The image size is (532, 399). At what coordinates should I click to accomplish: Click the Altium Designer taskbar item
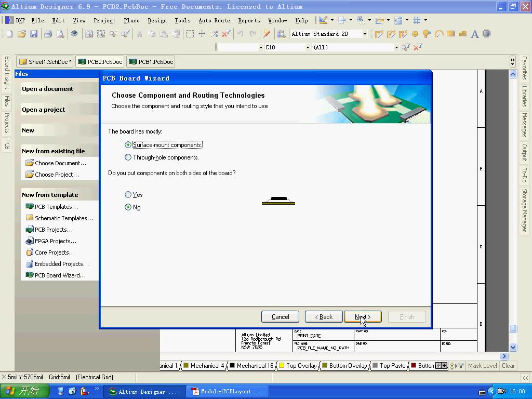(x=145, y=392)
